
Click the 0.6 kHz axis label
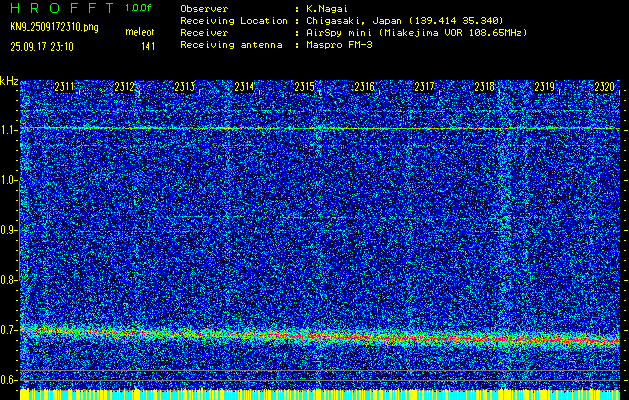coord(8,380)
